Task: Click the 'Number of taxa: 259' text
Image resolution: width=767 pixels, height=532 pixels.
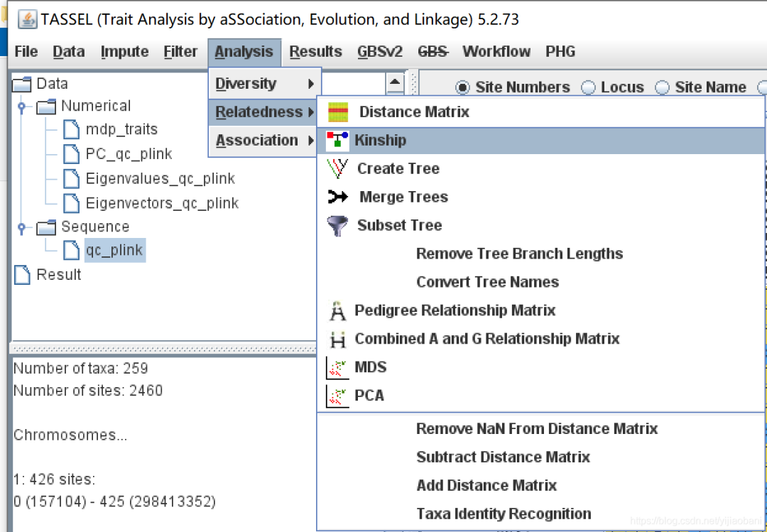Action: (80, 369)
